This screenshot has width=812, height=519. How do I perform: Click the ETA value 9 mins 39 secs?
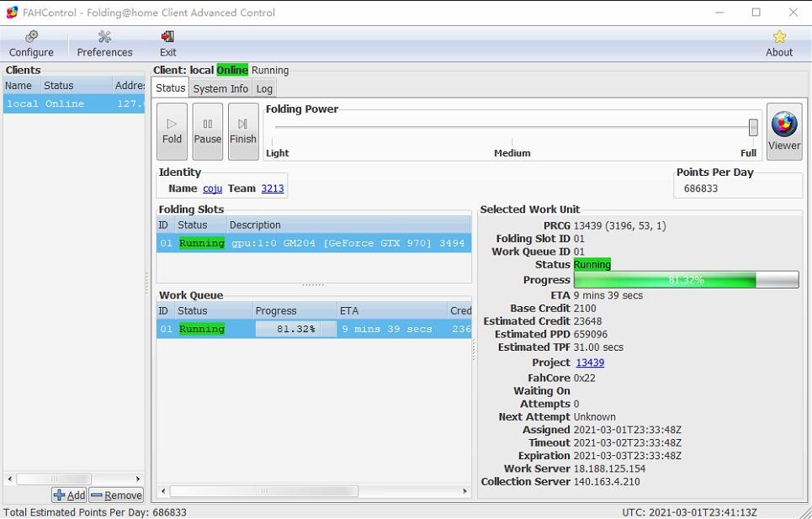point(608,295)
